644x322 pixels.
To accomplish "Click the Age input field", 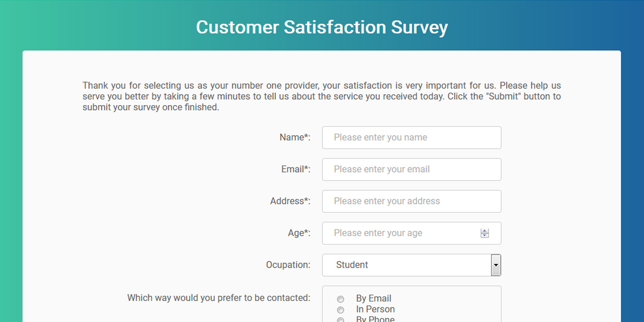I will pos(403,233).
